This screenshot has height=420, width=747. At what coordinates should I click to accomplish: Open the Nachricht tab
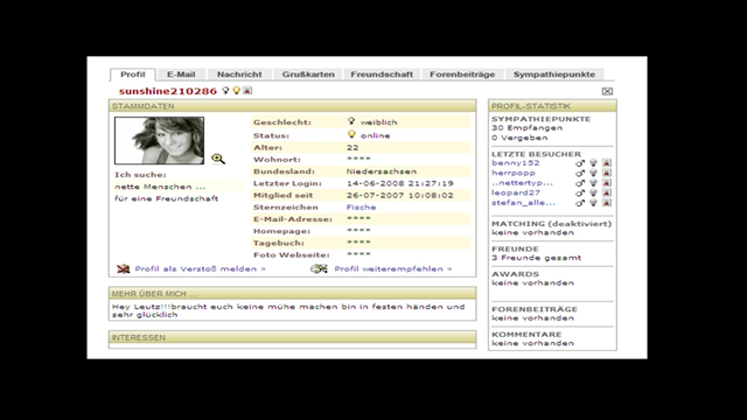pos(239,74)
